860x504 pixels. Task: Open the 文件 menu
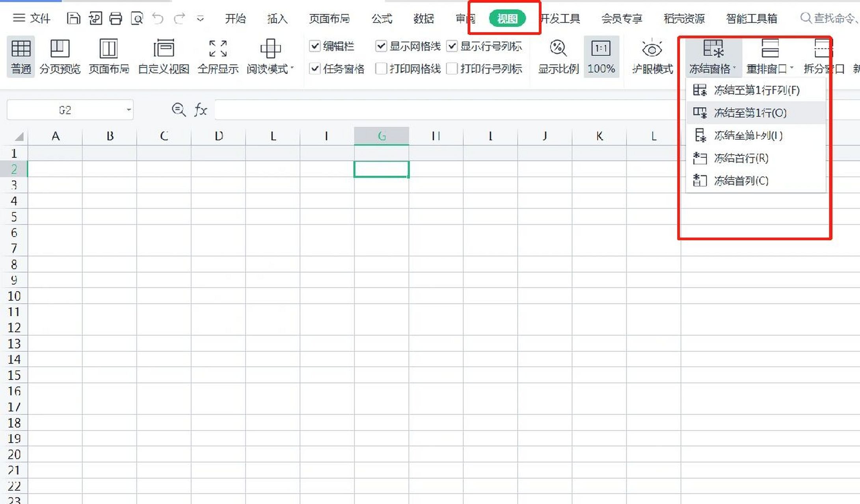click(x=41, y=19)
